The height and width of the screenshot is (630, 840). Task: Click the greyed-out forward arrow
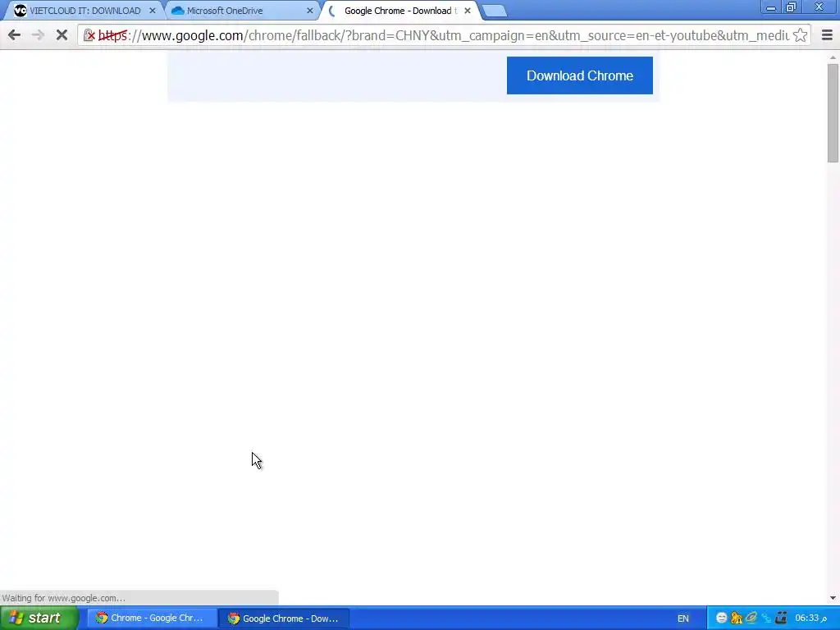(38, 35)
